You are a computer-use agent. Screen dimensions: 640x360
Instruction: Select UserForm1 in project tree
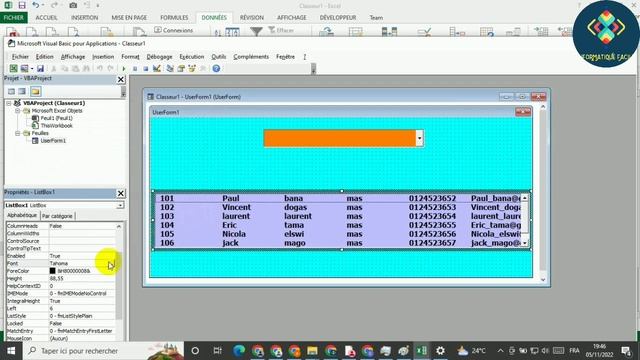tap(53, 140)
